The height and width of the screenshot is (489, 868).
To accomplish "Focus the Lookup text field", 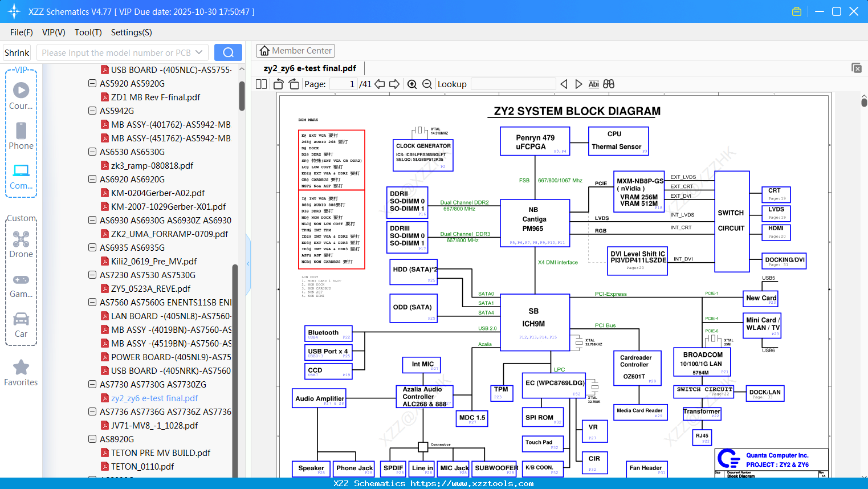I will [x=513, y=84].
